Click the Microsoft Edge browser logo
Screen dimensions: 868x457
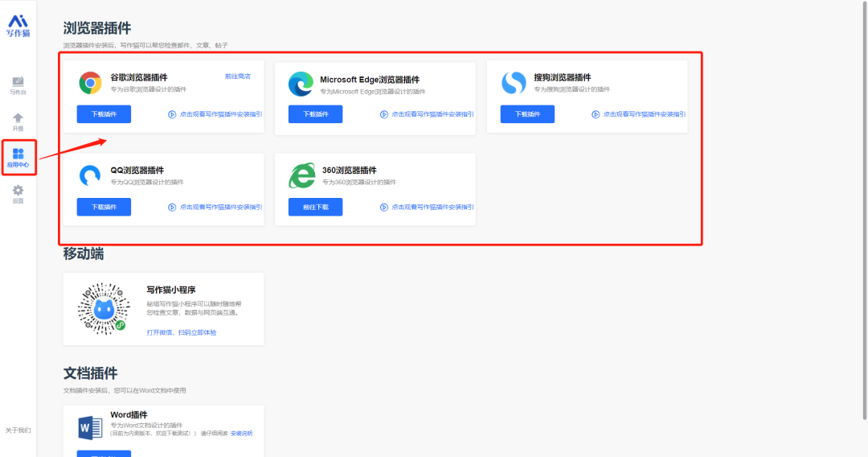[x=301, y=84]
